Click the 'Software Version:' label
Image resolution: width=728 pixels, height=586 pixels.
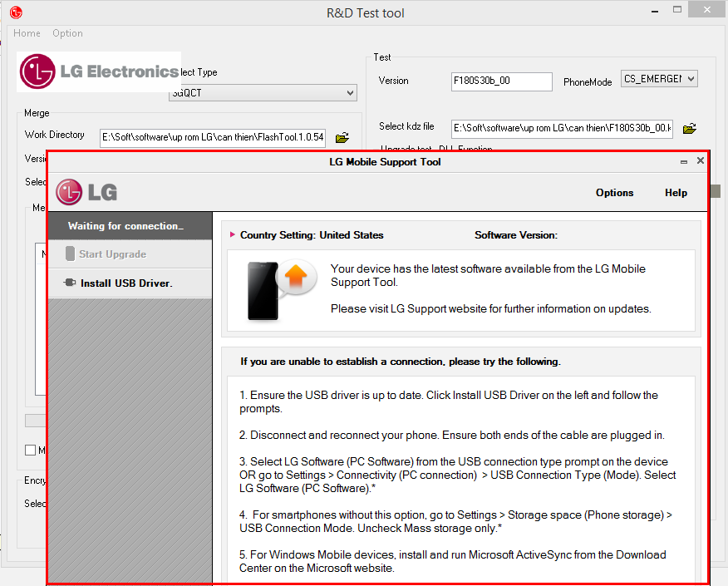pos(516,235)
